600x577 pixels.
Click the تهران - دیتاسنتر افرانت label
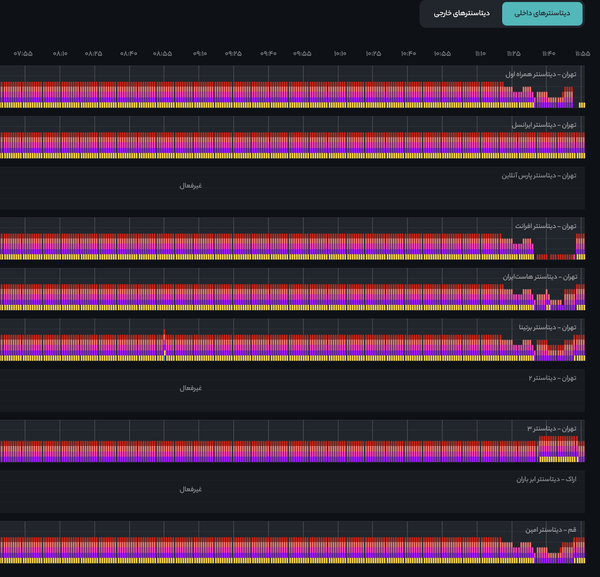point(545,226)
